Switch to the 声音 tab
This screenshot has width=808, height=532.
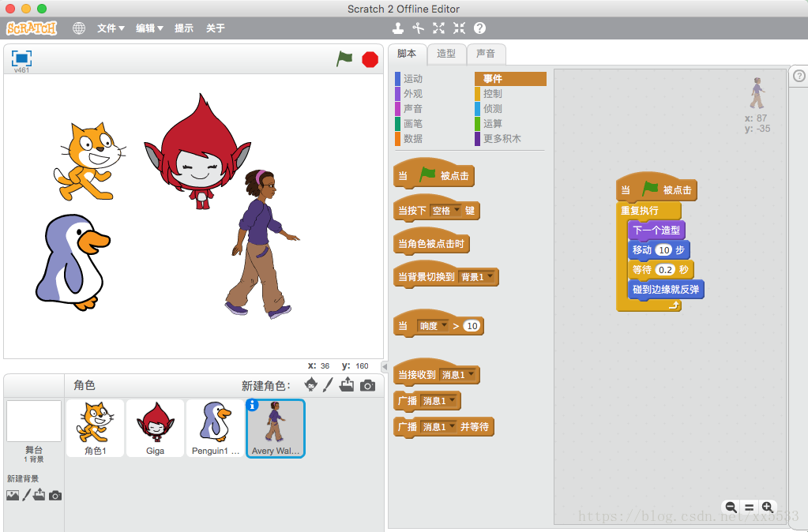[x=486, y=54]
